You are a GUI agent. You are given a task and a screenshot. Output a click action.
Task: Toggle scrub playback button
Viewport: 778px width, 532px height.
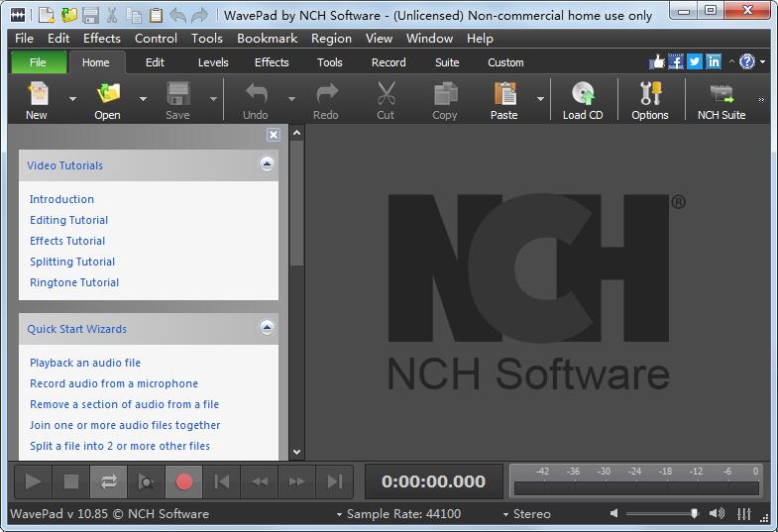(x=146, y=481)
